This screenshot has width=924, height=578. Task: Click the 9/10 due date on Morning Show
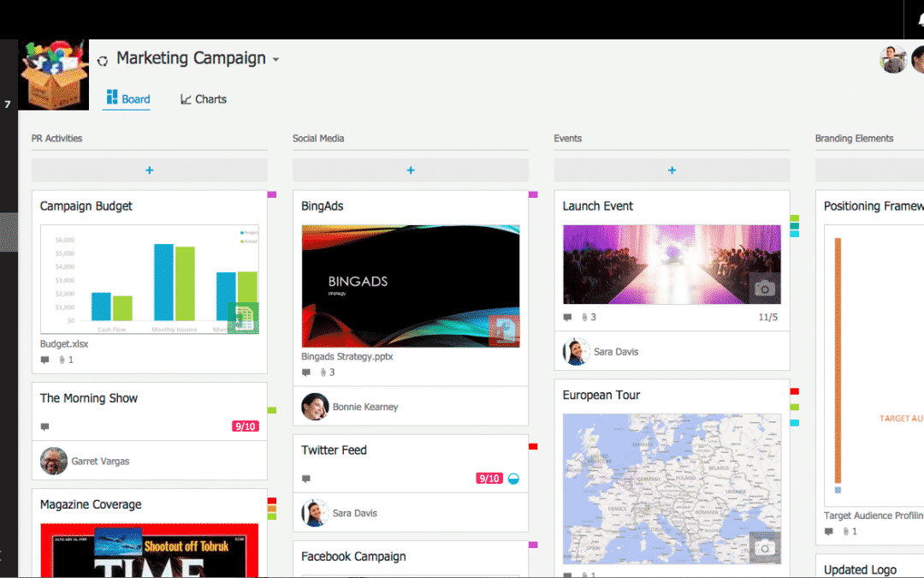tap(246, 426)
